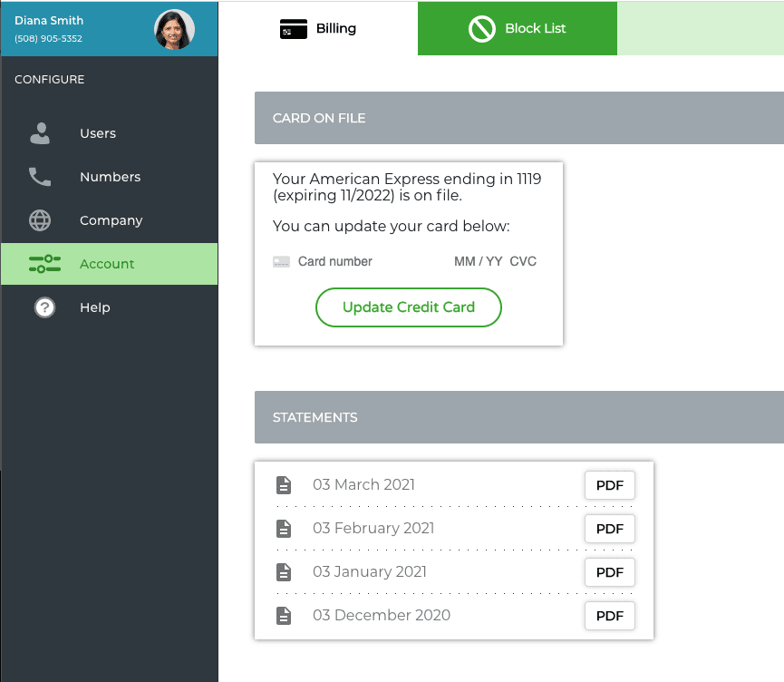
Task: Open Help using the question mark icon
Action: [x=44, y=307]
